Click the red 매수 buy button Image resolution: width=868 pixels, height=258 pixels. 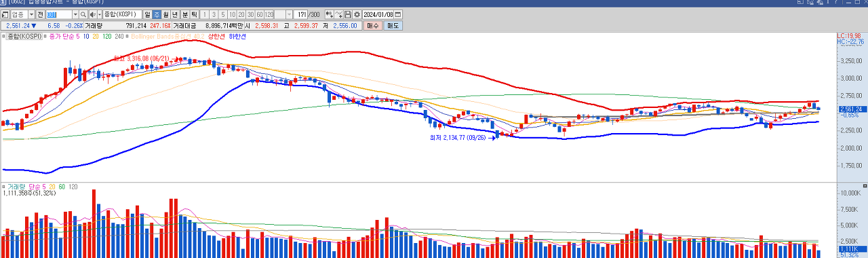coord(372,25)
